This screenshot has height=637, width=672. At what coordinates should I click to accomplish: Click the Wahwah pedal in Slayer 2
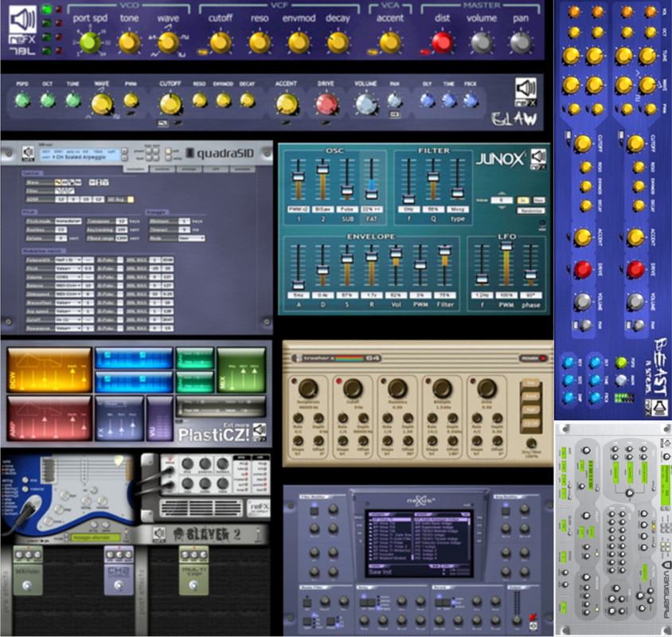click(x=27, y=571)
